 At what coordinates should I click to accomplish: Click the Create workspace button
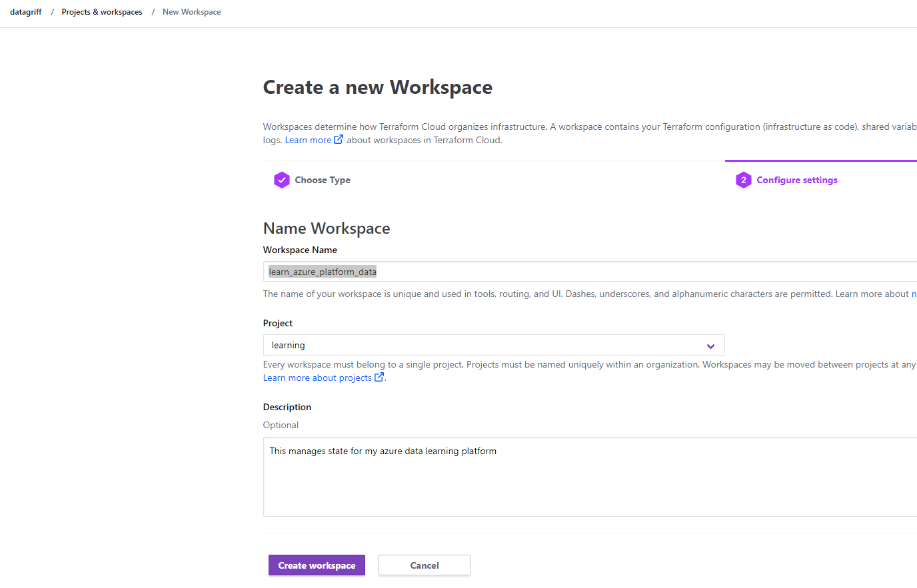317,565
